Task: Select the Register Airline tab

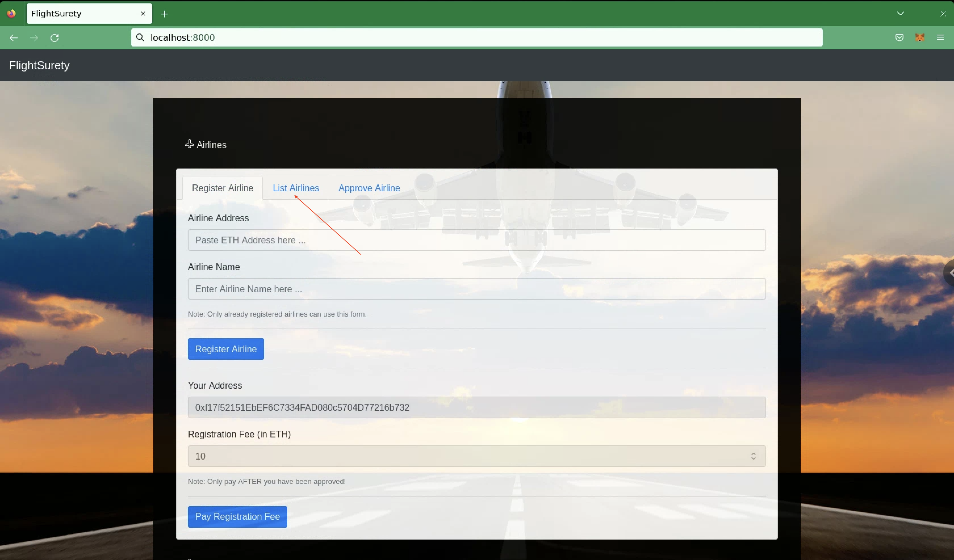Action: tap(222, 188)
